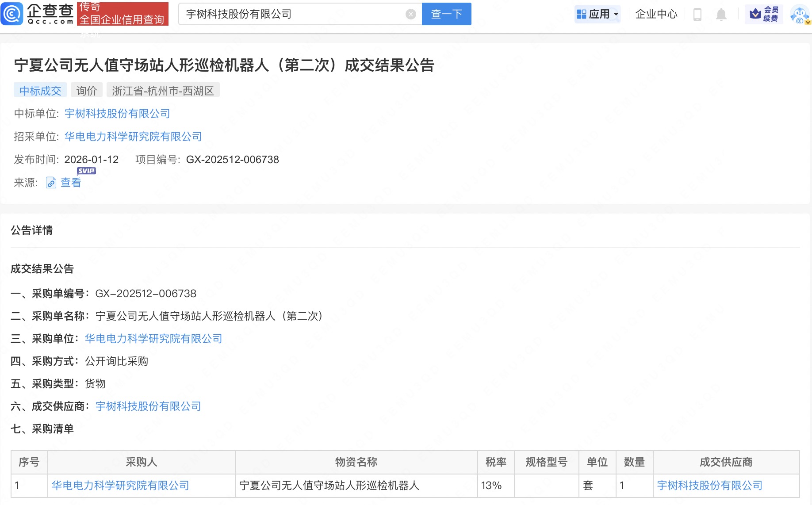Click the 查一下 search button
This screenshot has height=505, width=812.
446,14
